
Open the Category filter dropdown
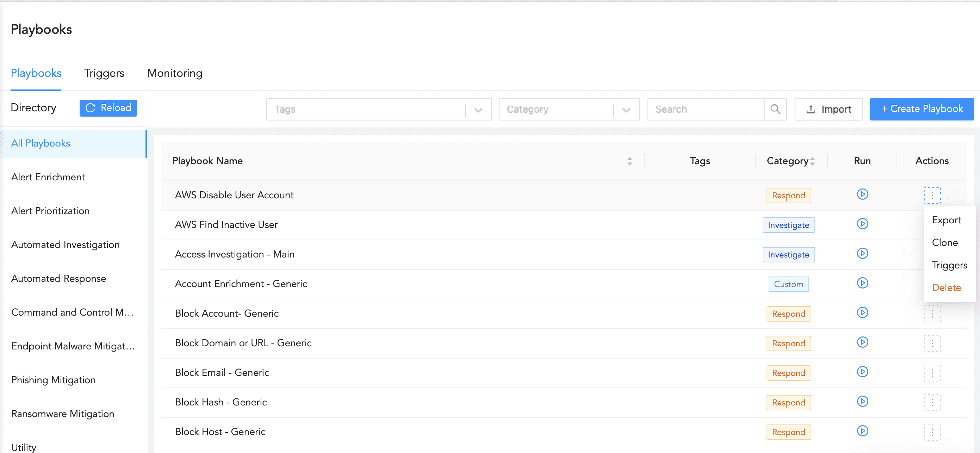coord(626,109)
